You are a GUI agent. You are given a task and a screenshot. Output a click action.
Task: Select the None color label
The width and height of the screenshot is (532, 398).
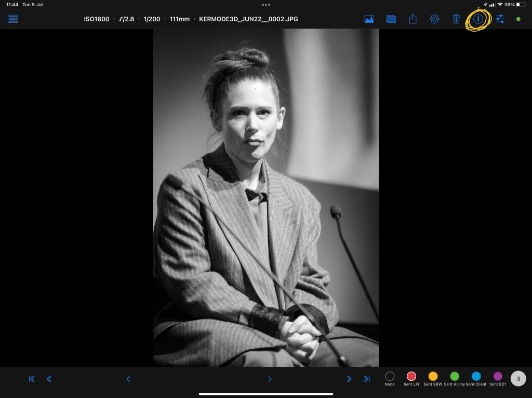[x=390, y=377]
